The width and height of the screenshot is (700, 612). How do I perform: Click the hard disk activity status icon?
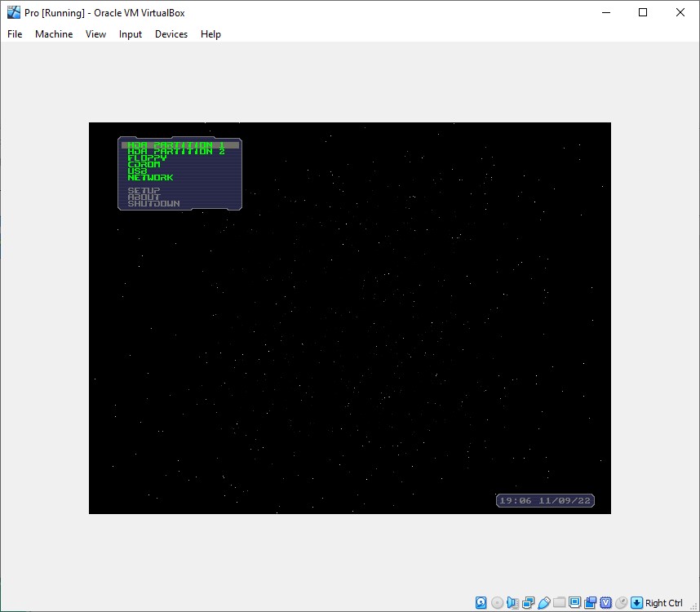click(x=481, y=603)
